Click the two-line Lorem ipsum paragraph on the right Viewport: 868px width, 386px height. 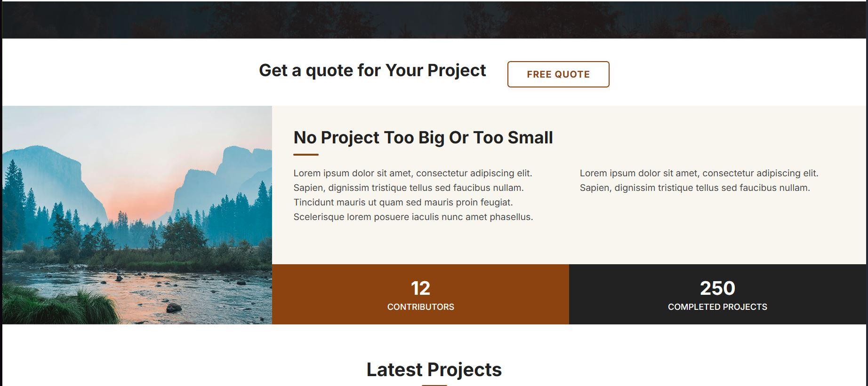[x=699, y=181]
